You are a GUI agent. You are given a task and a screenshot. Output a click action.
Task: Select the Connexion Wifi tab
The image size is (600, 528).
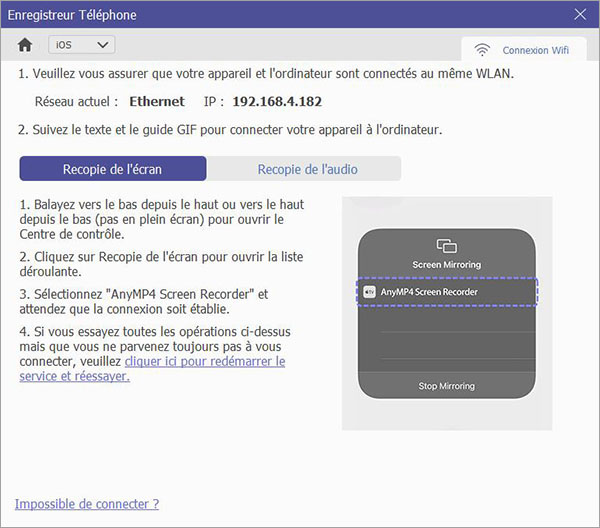click(524, 49)
